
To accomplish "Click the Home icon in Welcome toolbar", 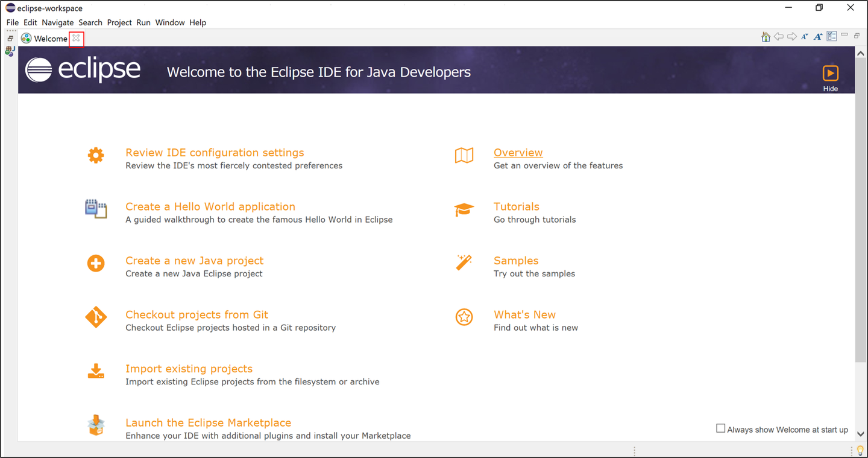I will click(766, 37).
